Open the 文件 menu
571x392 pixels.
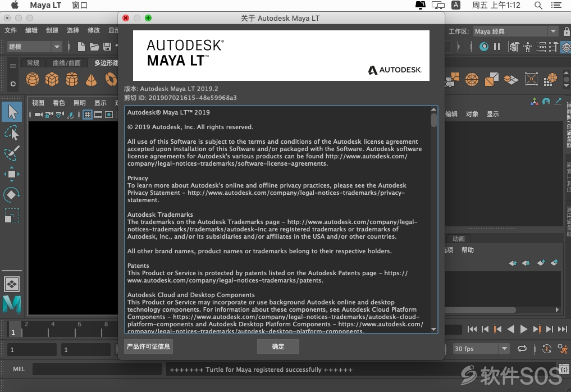(11, 30)
